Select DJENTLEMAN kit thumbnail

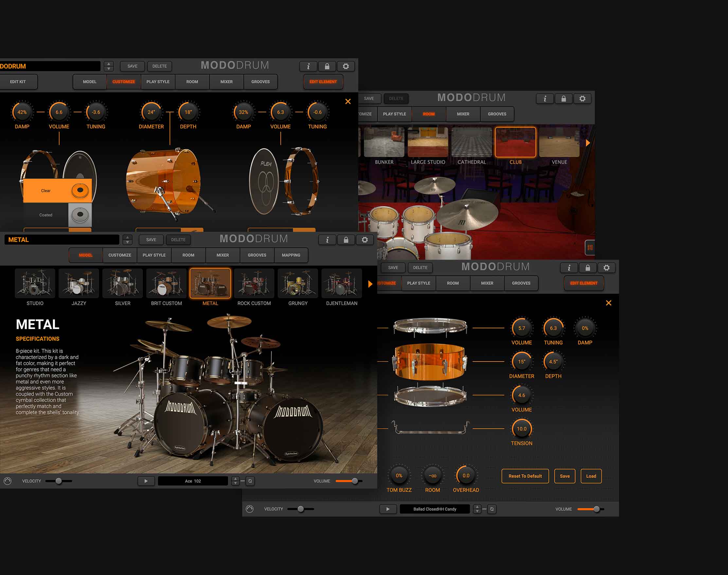[342, 283]
